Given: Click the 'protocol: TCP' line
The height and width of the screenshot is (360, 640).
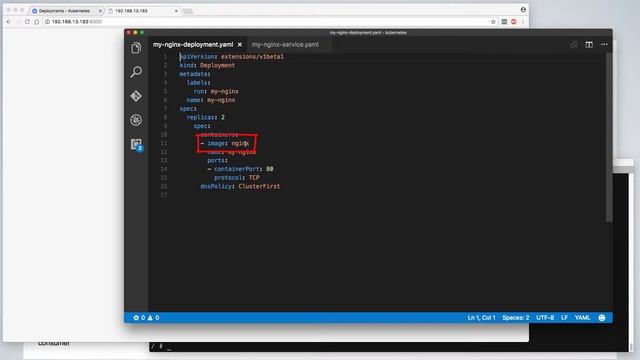Looking at the screenshot, I should tap(237, 178).
